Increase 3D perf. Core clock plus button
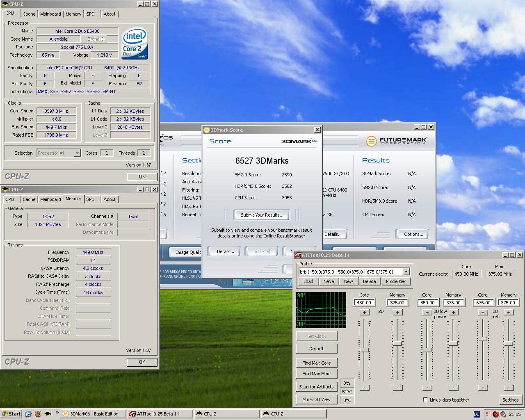The width and height of the screenshot is (525, 420). 483,313
